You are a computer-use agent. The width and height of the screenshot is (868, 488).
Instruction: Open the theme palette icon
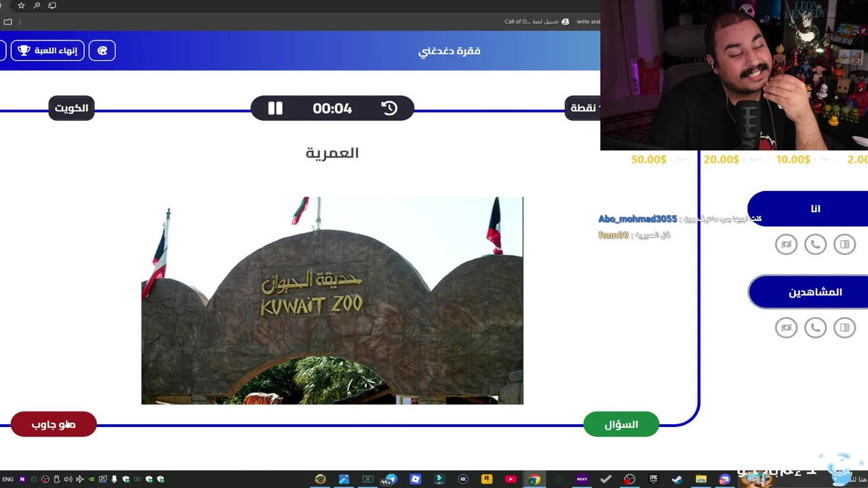[x=102, y=51]
